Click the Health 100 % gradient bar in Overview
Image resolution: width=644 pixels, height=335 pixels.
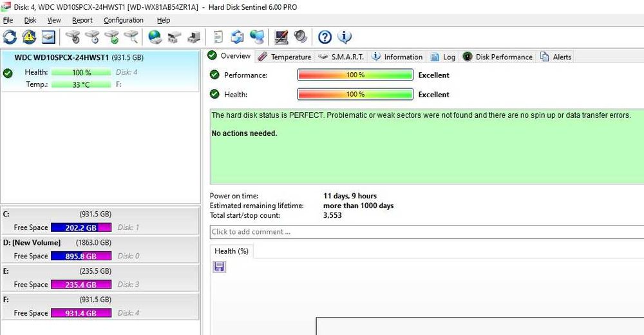355,94
